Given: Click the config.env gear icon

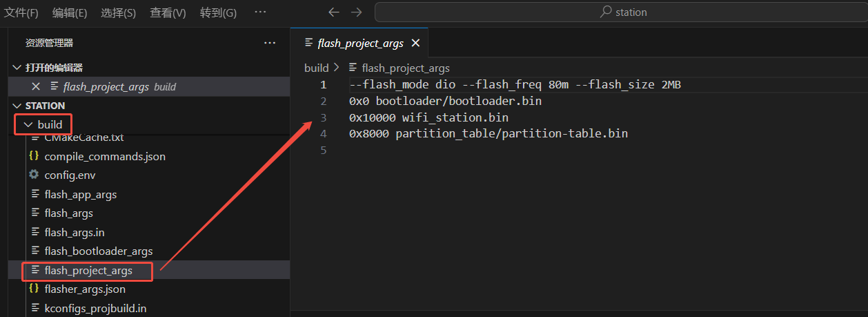Looking at the screenshot, I should 34,175.
